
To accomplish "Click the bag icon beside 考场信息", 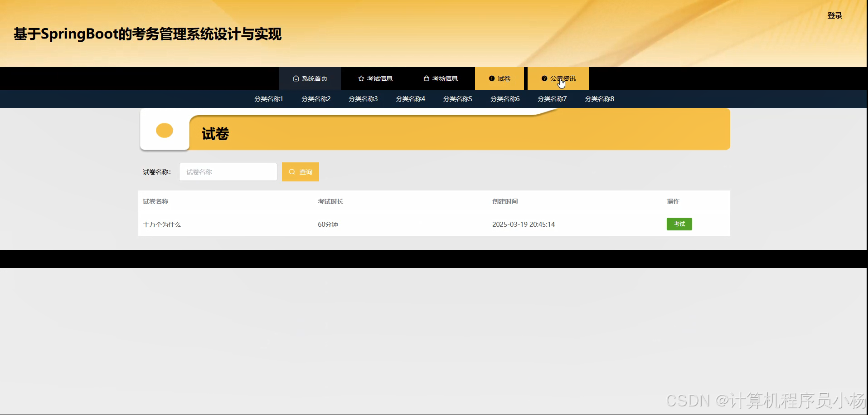I will 427,78.
